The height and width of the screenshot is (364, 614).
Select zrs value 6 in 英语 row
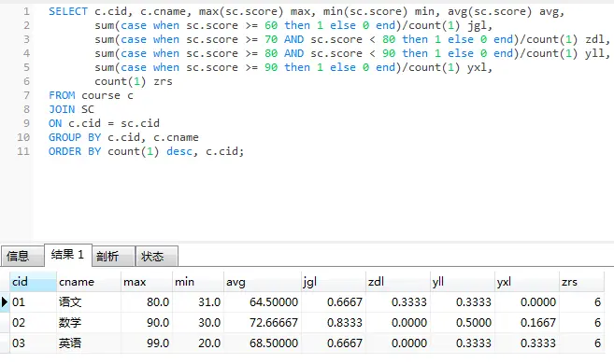[581, 343]
